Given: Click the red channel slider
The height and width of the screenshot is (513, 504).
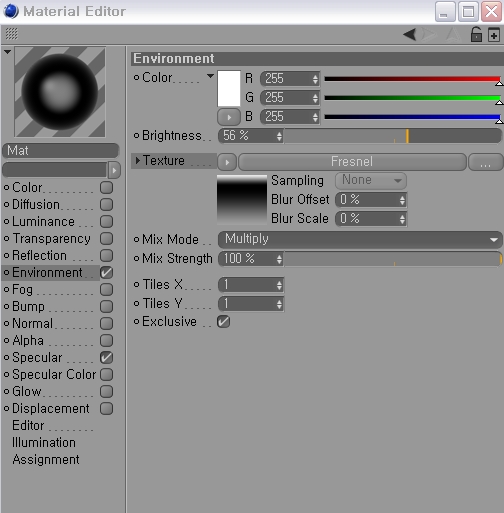Looking at the screenshot, I should click(413, 79).
